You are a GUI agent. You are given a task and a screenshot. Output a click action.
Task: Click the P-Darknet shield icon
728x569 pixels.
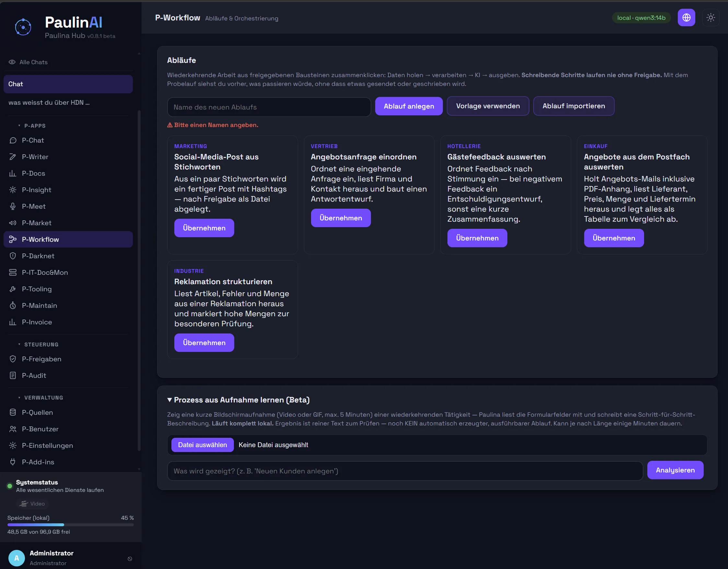pos(13,256)
